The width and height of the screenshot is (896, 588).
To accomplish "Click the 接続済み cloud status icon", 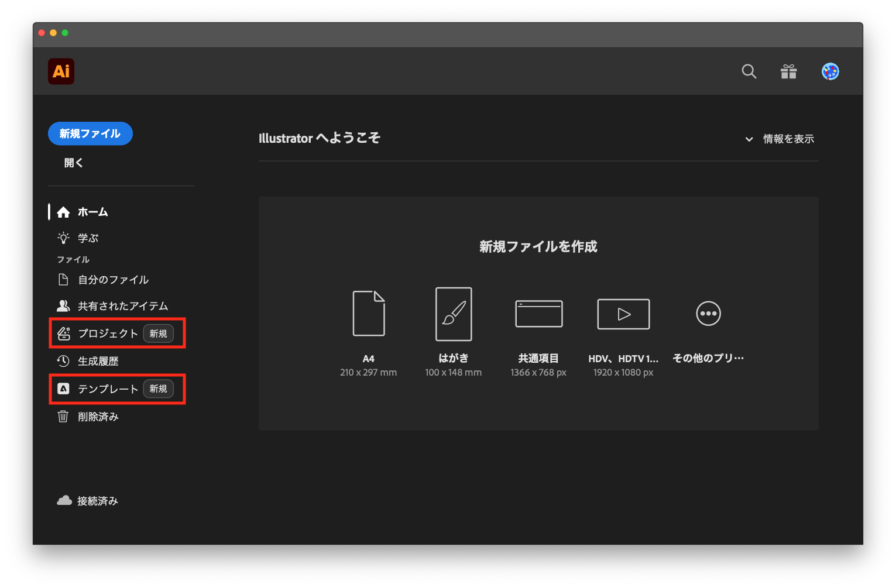I will (x=64, y=501).
